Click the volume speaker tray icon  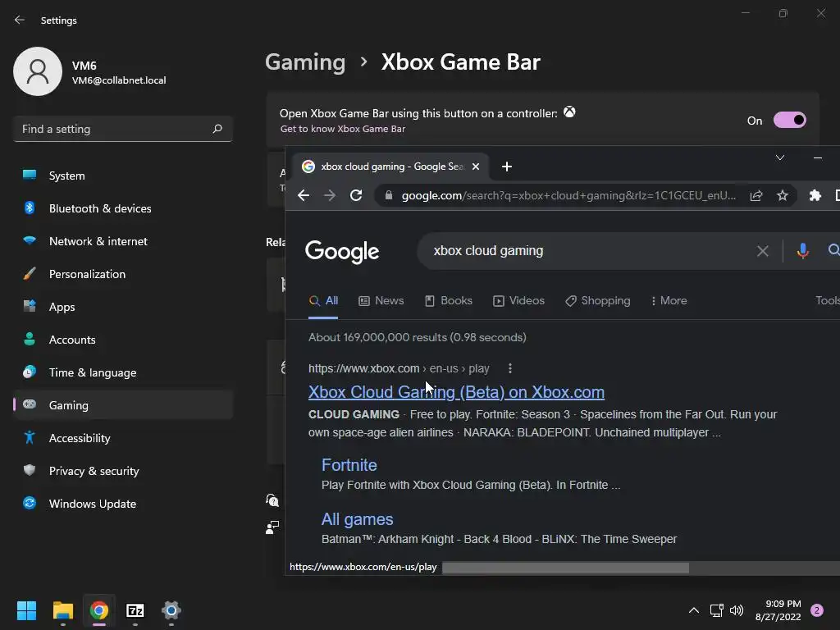click(737, 610)
